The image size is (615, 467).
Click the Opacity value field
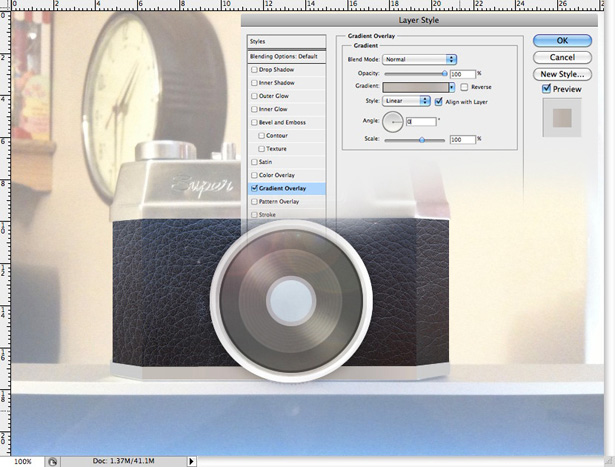click(x=462, y=74)
